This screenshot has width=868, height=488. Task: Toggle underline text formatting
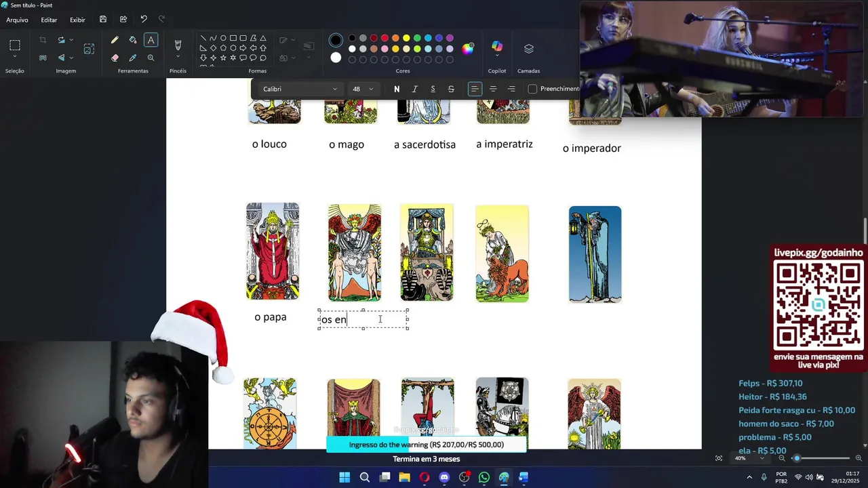(433, 89)
